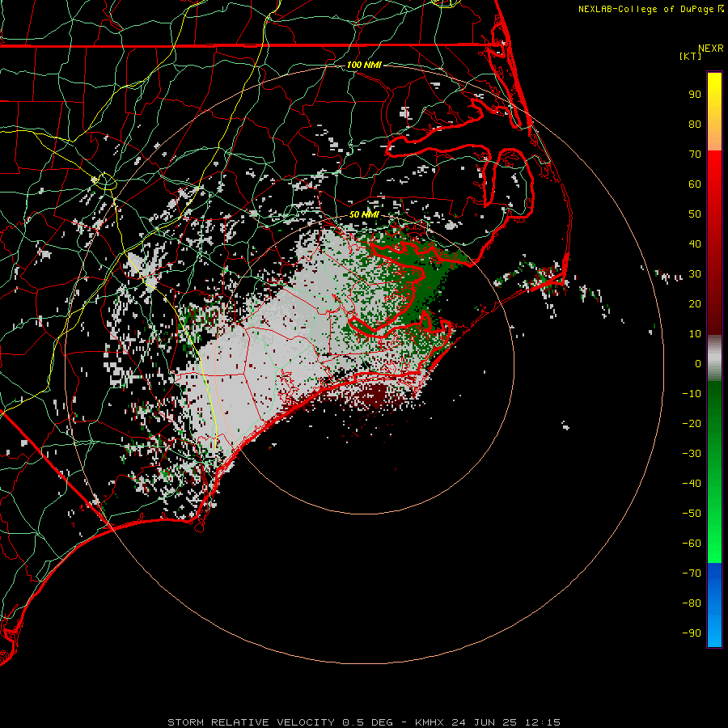Click the KMHX 24 JUN 25 12:15 timestamp
728x728 pixels.
point(488,722)
